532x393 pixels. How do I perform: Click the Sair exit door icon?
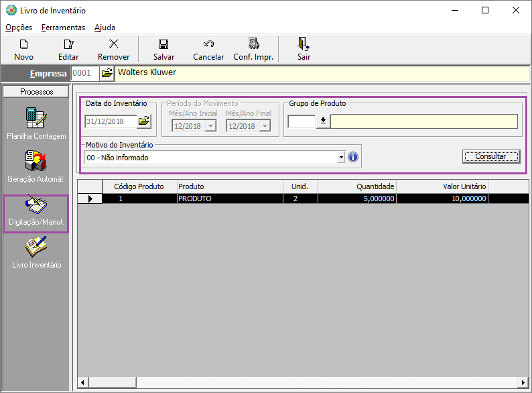tap(304, 44)
